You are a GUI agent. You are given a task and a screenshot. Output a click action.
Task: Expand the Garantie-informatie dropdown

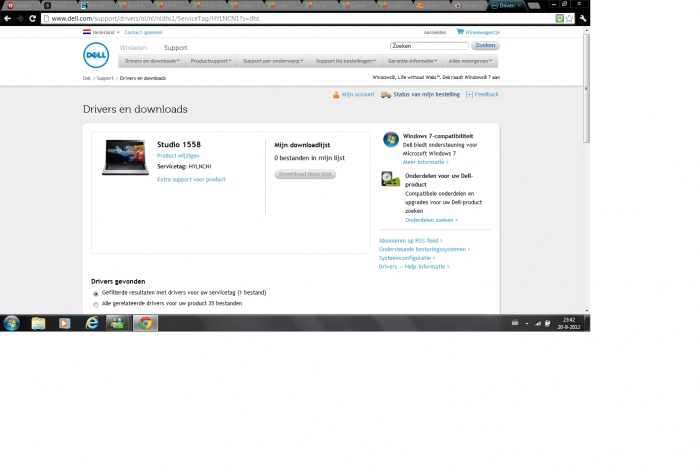(x=412, y=61)
